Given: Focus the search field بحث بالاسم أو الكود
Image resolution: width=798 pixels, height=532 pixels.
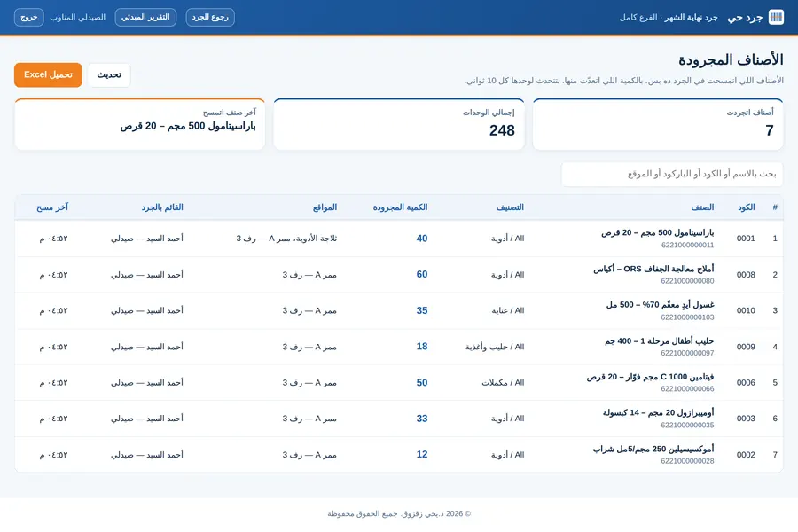Looking at the screenshot, I should (672, 174).
